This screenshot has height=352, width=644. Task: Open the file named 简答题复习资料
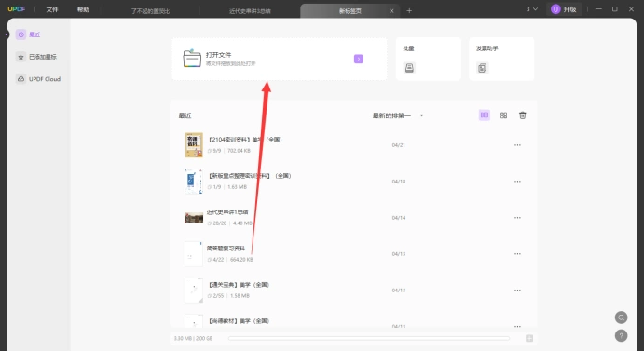coord(226,249)
